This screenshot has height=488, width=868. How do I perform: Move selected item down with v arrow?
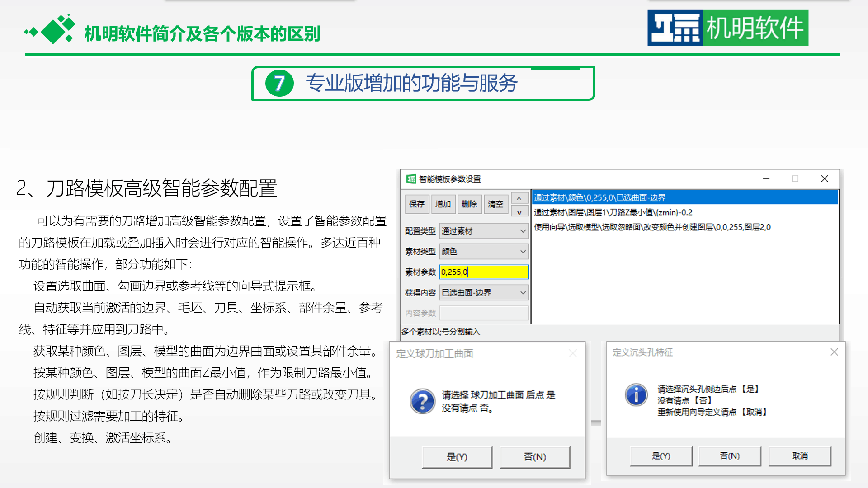pyautogui.click(x=519, y=212)
